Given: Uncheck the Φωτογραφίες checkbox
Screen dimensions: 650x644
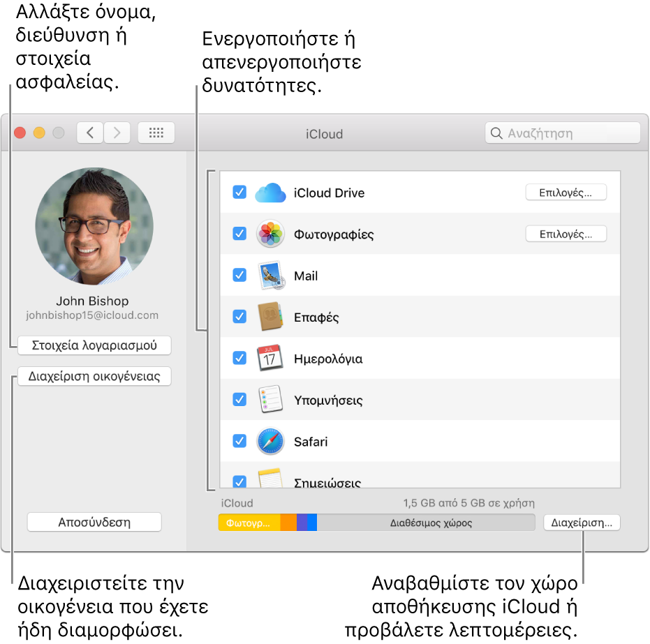Looking at the screenshot, I should 239,234.
